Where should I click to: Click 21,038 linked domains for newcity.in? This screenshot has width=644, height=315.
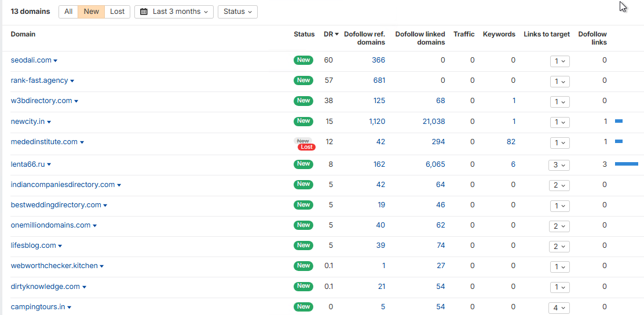point(434,122)
